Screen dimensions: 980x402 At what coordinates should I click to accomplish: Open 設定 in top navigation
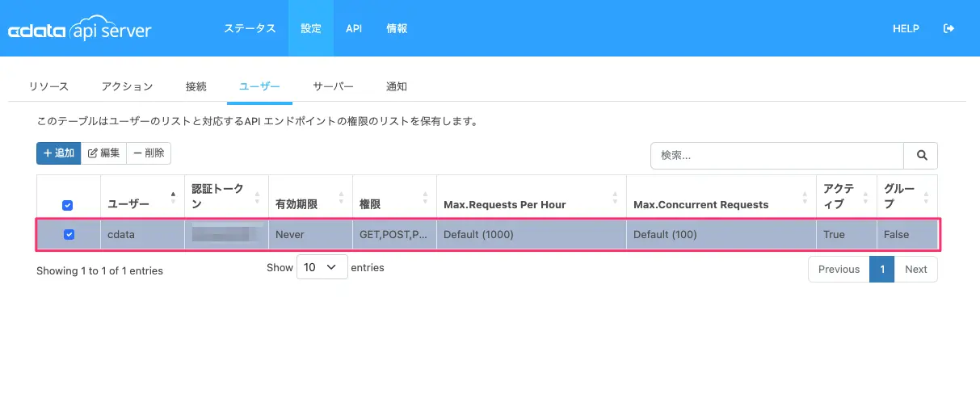pyautogui.click(x=311, y=28)
